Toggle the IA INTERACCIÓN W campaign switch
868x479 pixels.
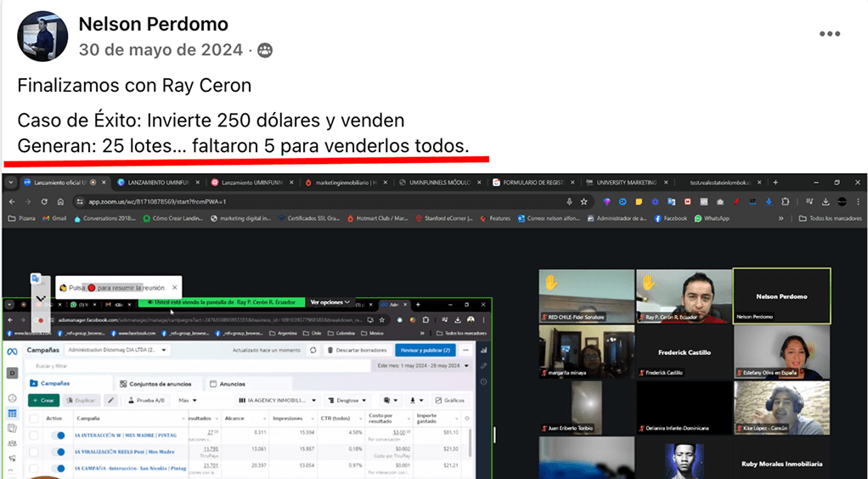(59, 436)
